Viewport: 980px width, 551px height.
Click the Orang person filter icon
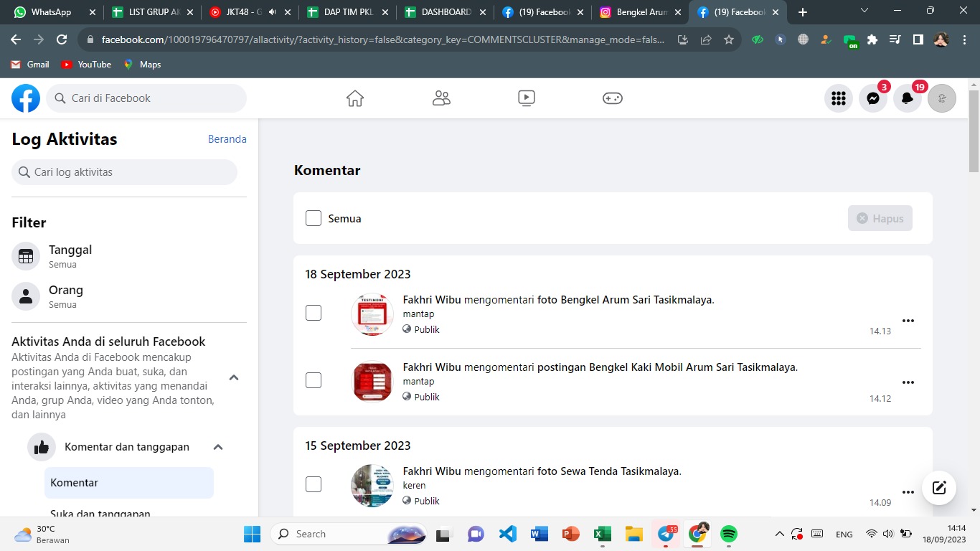point(26,296)
